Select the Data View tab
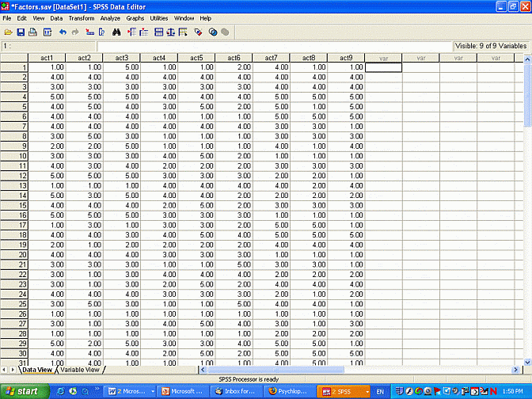Image resolution: width=532 pixels, height=399 pixels. coord(37,370)
